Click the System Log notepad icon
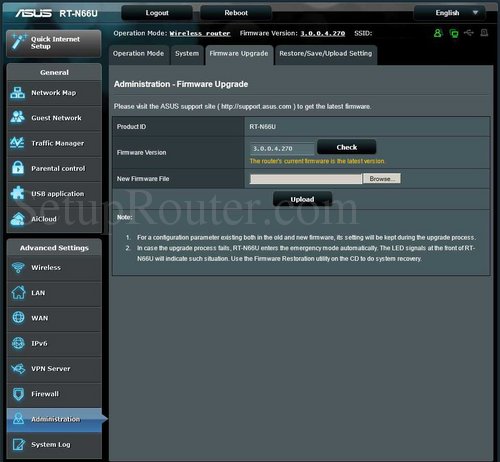 click(18, 444)
